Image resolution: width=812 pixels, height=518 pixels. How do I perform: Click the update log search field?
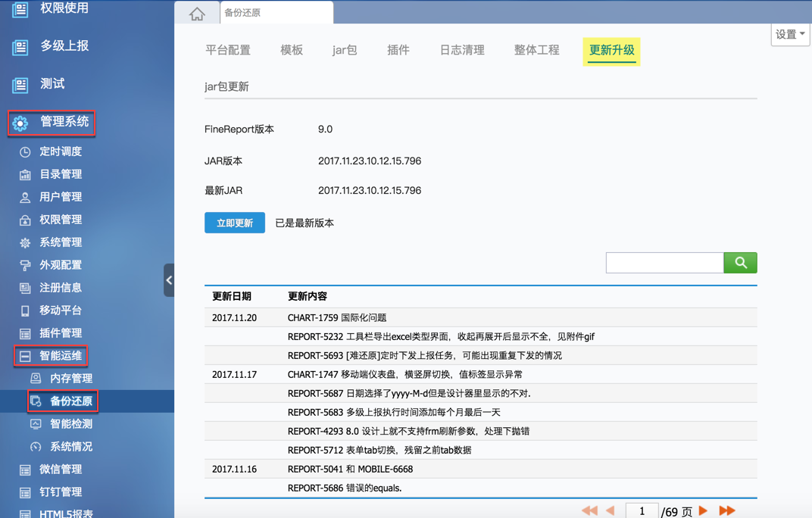[665, 263]
